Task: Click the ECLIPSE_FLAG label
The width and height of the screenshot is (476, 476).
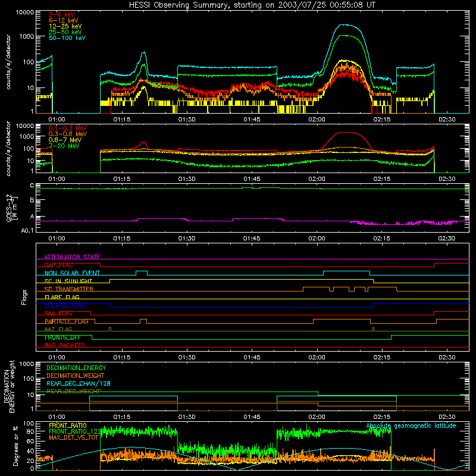Action: tap(65, 305)
